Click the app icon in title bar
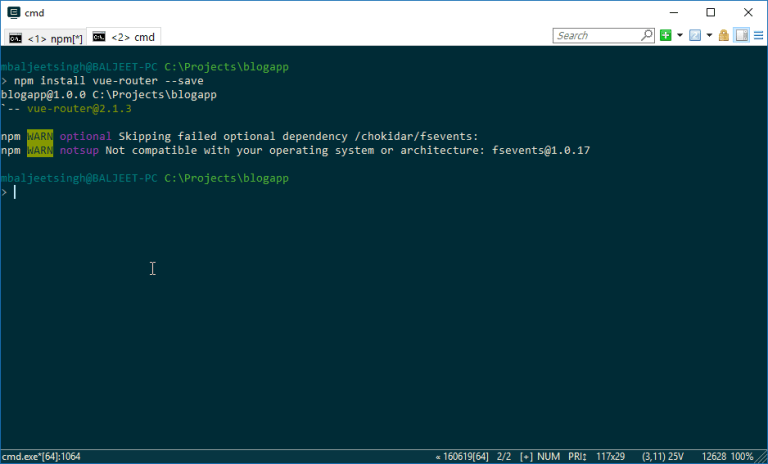The height and width of the screenshot is (464, 768). click(x=12, y=12)
